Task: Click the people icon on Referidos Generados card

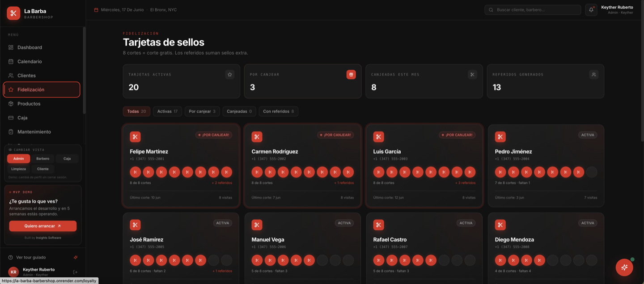Action: [x=593, y=75]
